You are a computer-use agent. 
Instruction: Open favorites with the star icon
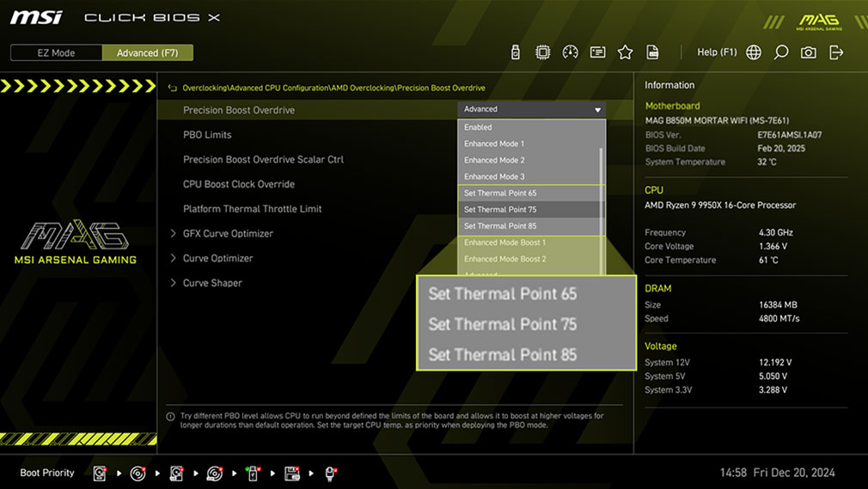coord(626,52)
